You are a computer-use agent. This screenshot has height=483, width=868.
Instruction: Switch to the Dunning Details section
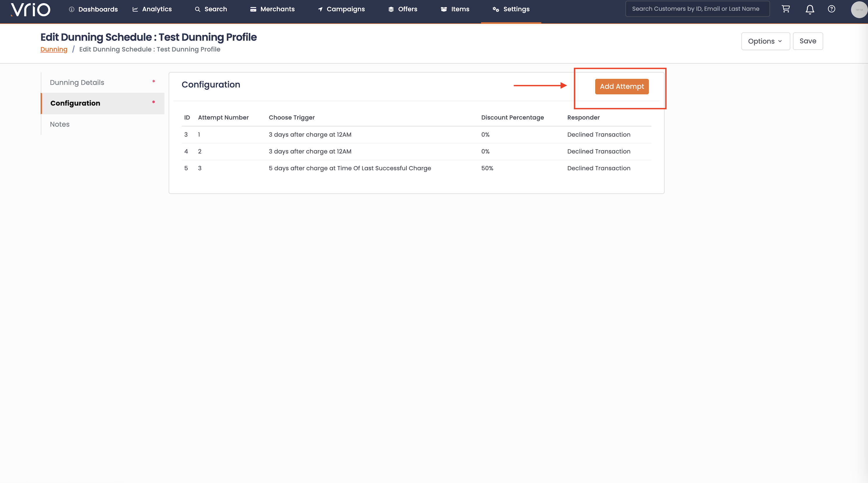pos(77,83)
